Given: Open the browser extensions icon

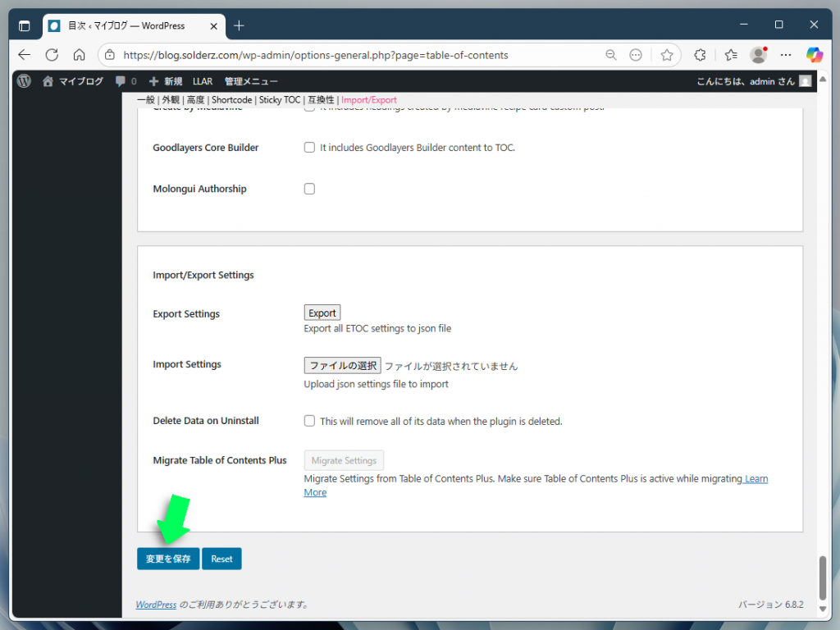Looking at the screenshot, I should pyautogui.click(x=700, y=55).
